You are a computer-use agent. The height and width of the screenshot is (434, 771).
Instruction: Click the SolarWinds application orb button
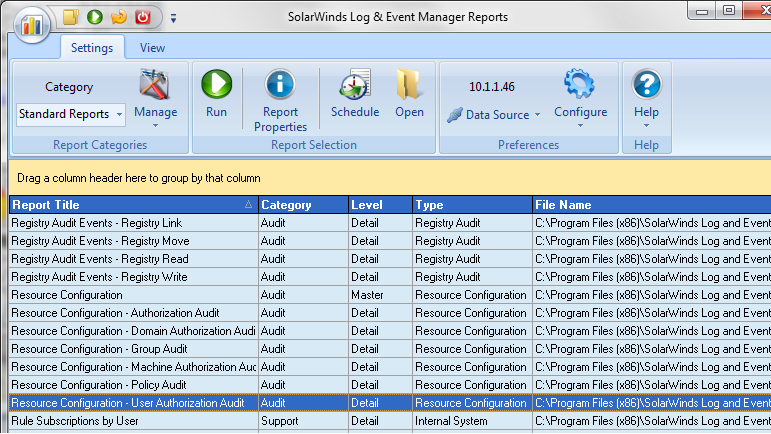[x=32, y=24]
